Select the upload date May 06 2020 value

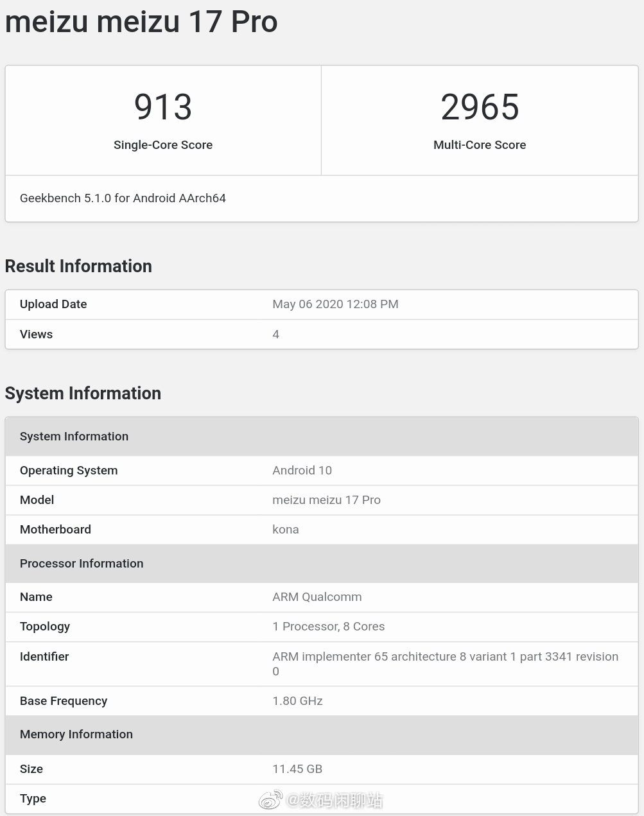(x=335, y=304)
